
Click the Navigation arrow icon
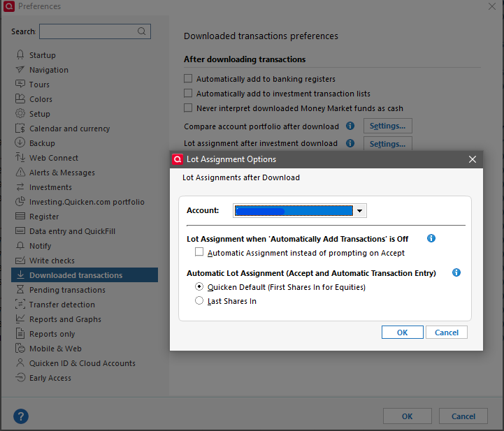click(x=20, y=69)
